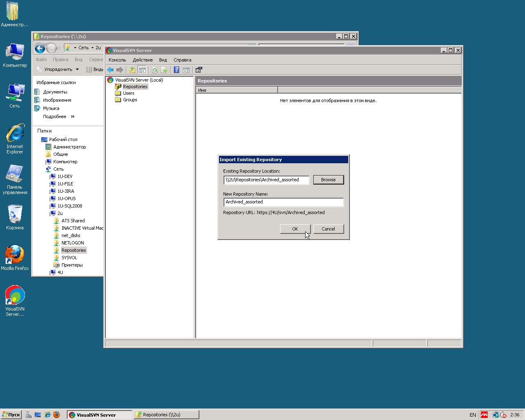Select 1U-OPUS computer in tree
525x420 pixels.
(x=66, y=199)
